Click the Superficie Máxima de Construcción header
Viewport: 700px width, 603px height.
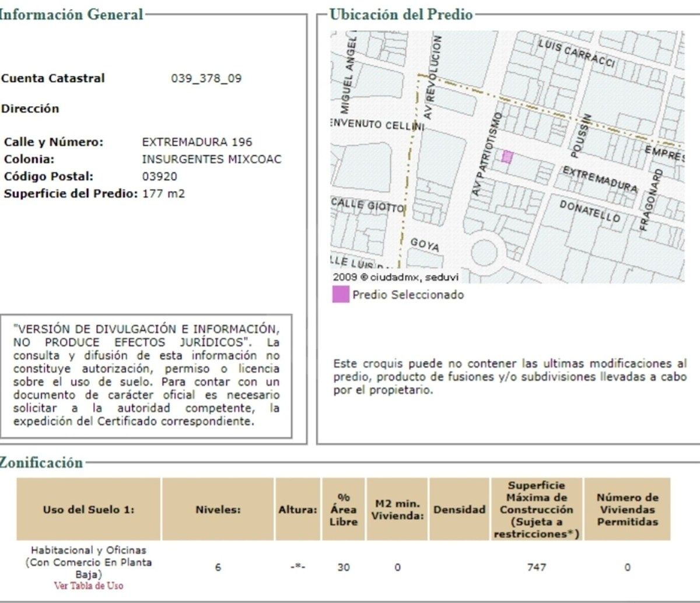[x=537, y=509]
